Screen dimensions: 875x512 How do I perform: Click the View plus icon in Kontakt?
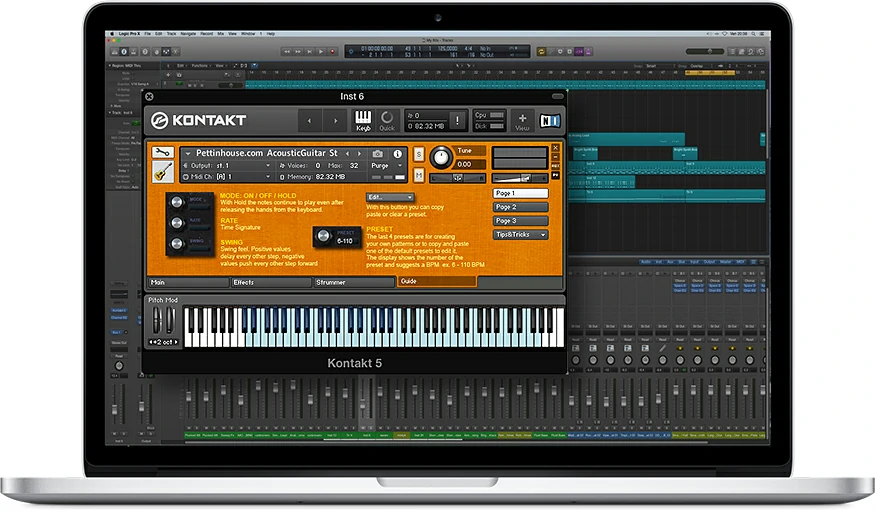522,122
